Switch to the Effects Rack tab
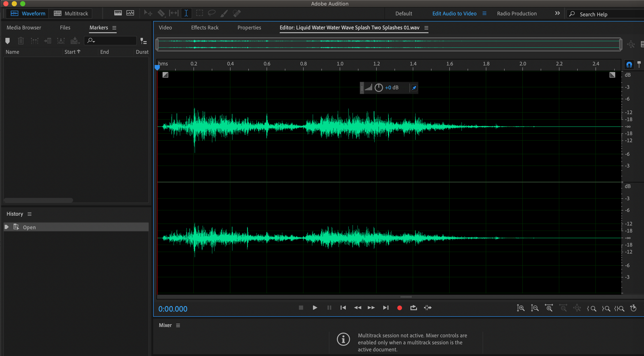 [x=205, y=28]
